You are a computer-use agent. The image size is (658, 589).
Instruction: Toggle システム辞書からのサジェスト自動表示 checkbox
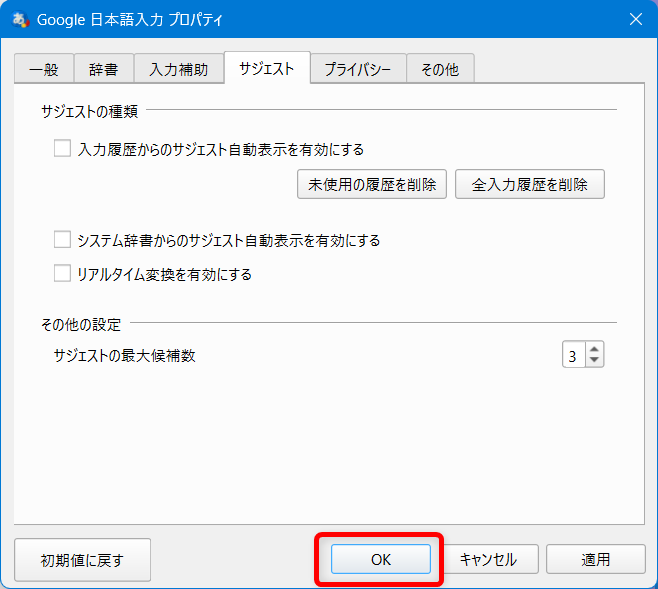click(x=62, y=240)
